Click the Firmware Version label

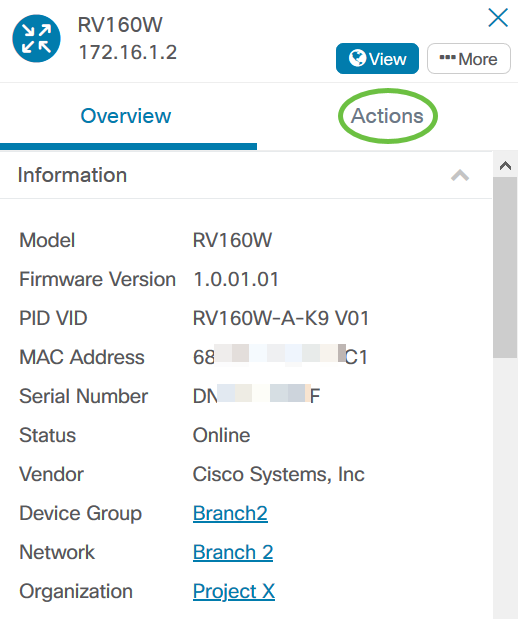(98, 279)
